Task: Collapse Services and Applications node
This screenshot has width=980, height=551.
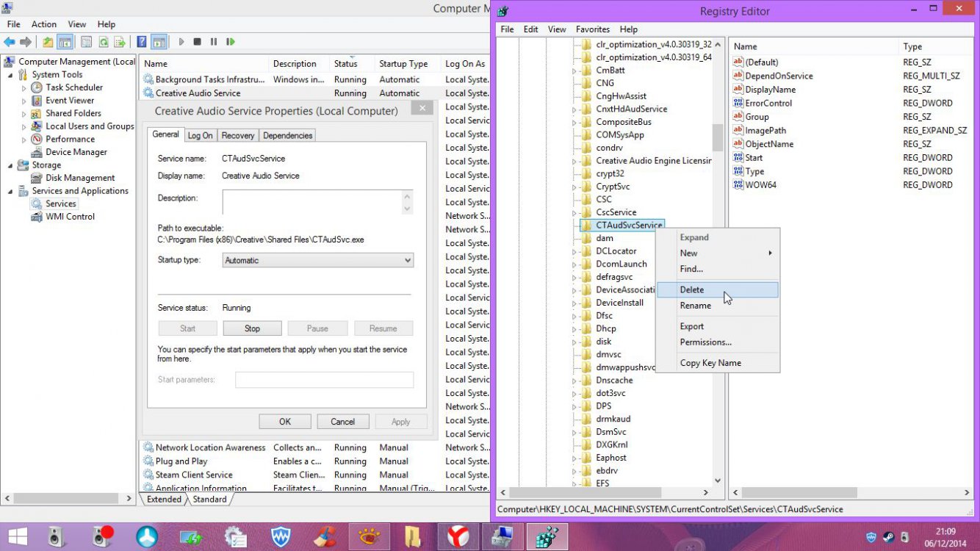Action: tap(10, 191)
